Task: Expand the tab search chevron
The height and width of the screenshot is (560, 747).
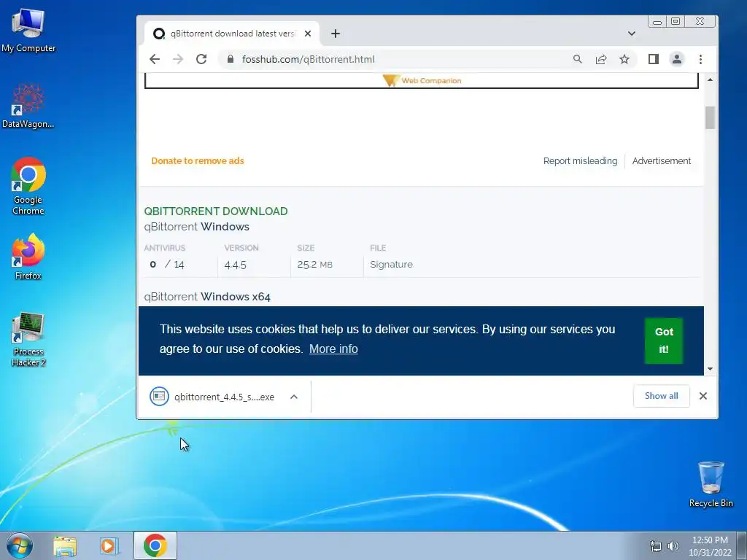Action: (631, 34)
